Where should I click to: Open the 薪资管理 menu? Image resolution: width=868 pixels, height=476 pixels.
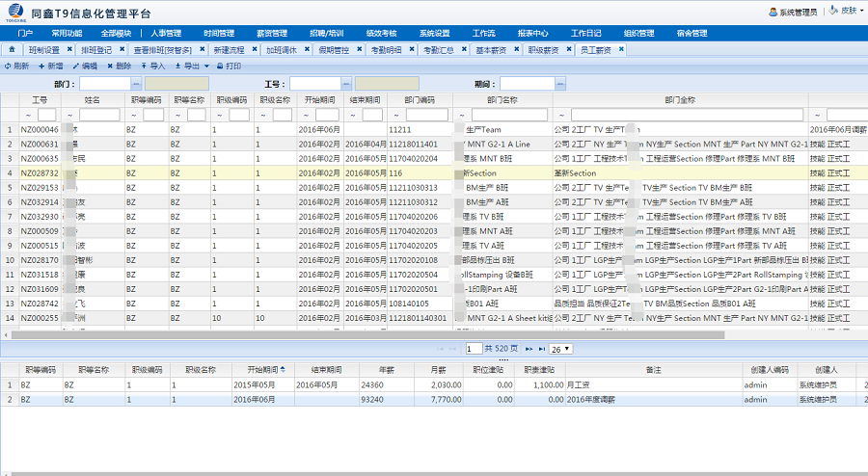pos(272,33)
